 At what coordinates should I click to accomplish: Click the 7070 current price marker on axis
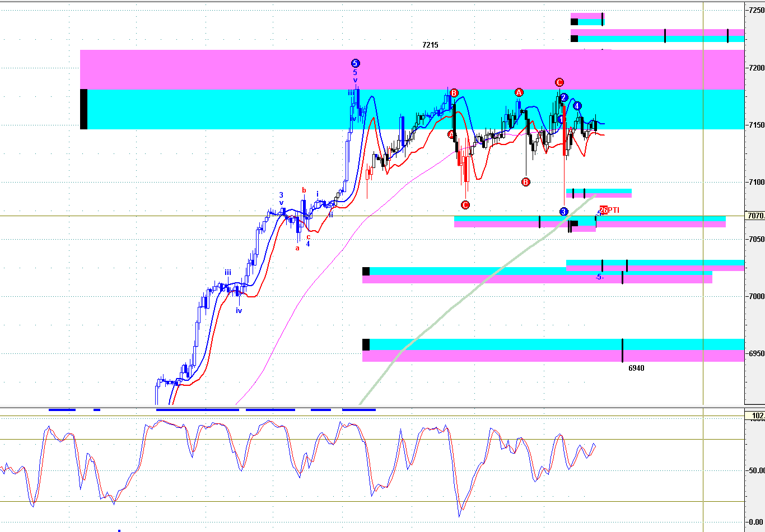[755, 216]
